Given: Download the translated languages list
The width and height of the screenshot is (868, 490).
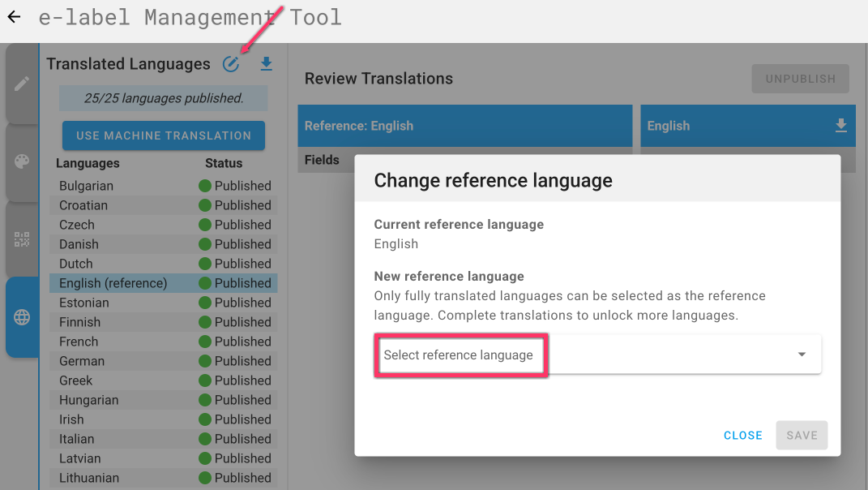Looking at the screenshot, I should [266, 64].
